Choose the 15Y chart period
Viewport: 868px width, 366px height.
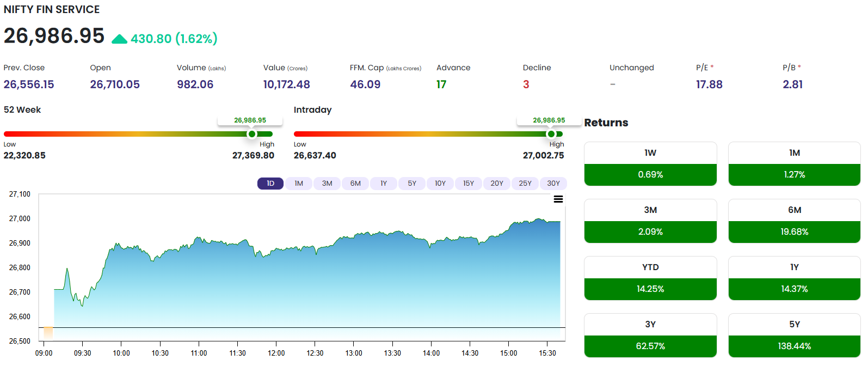(x=469, y=184)
